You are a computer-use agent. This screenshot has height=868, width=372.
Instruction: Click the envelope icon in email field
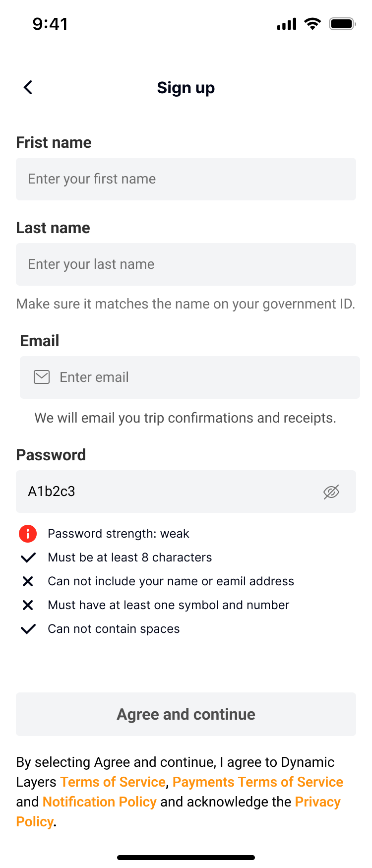42,377
